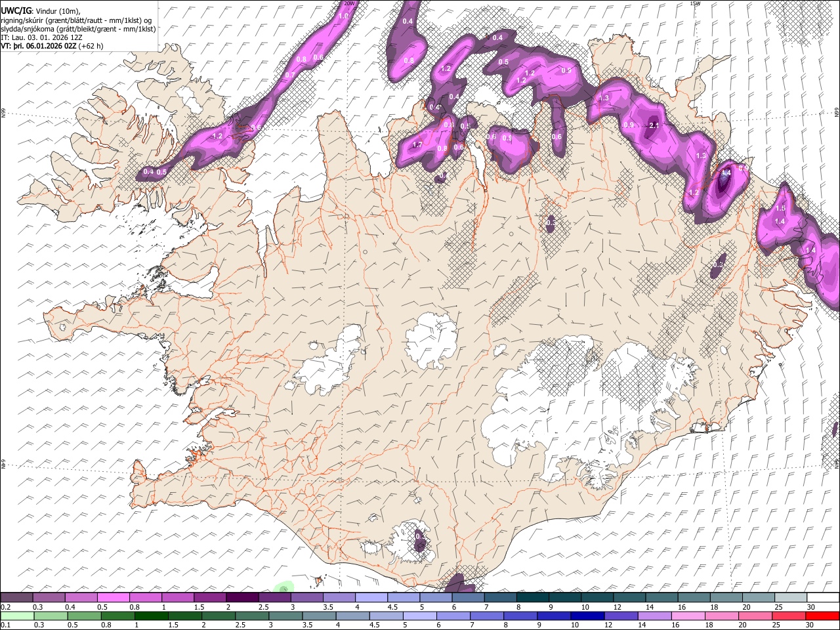The height and width of the screenshot is (630, 840).
Task: Click the '1.5' value on the east coast
Action: click(x=780, y=209)
